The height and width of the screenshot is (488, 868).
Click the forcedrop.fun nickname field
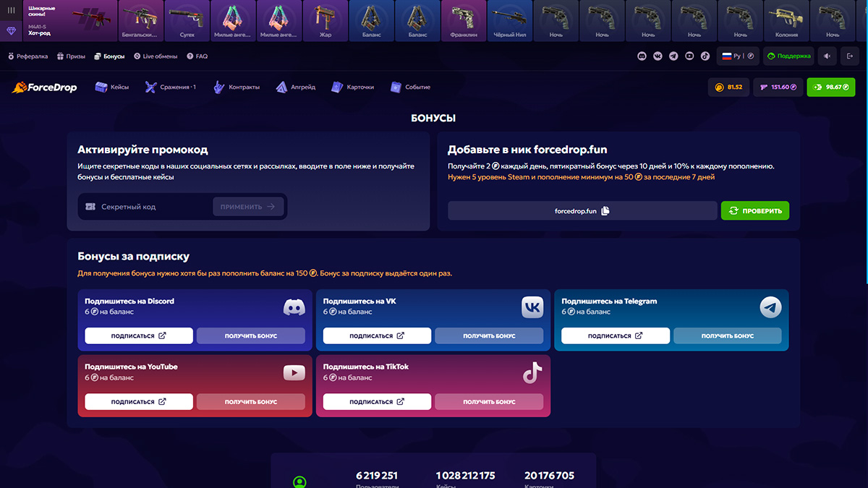pos(582,210)
